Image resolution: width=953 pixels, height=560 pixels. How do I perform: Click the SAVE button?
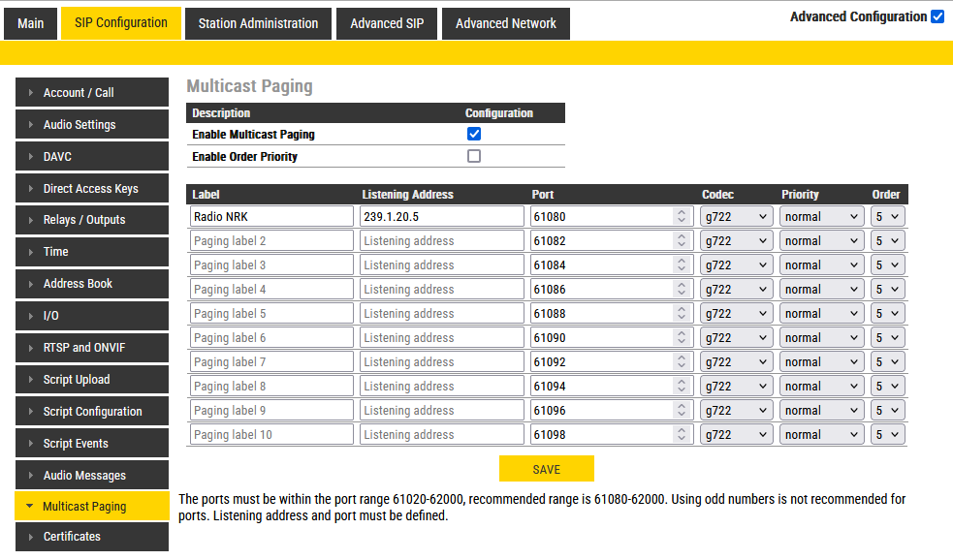[546, 469]
